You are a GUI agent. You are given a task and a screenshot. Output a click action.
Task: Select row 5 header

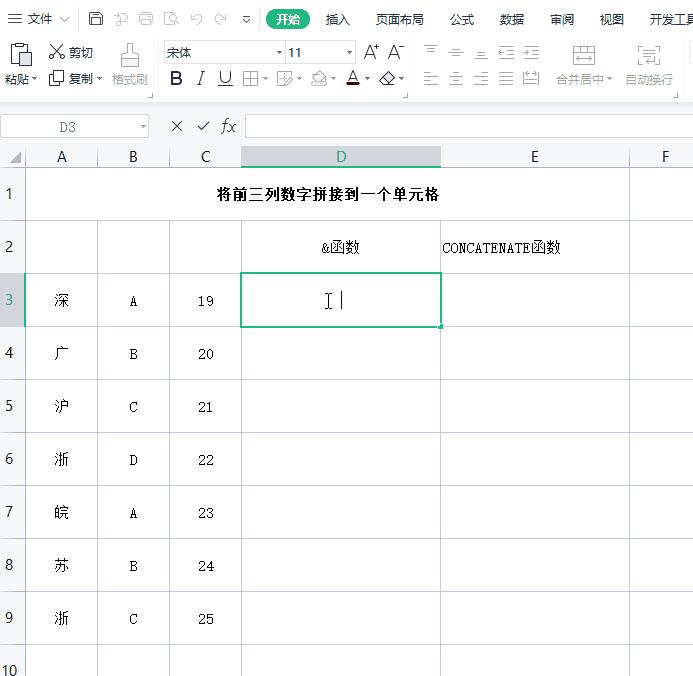point(12,406)
